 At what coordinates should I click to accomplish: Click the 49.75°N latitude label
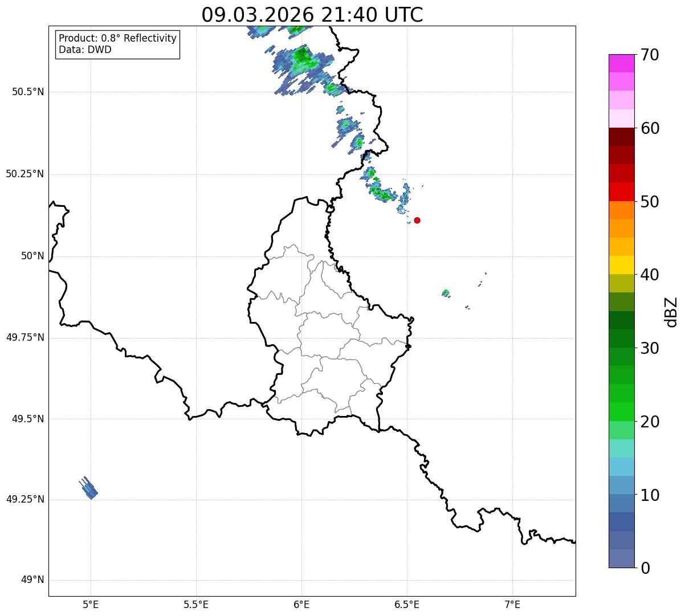(x=25, y=337)
